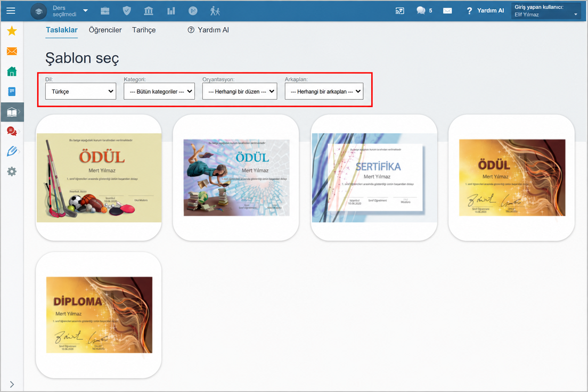588x392 pixels.
Task: Click the bank building icon in top bar
Action: [149, 11]
